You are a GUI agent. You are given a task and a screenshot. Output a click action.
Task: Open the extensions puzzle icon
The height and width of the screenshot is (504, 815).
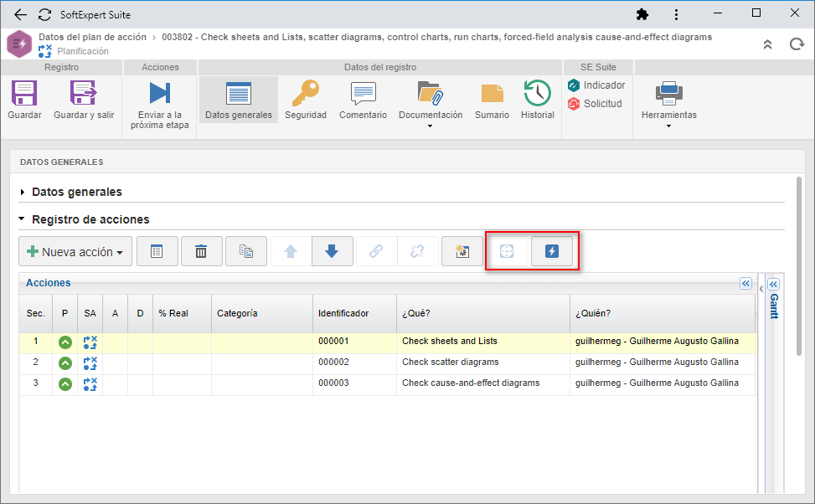click(642, 14)
